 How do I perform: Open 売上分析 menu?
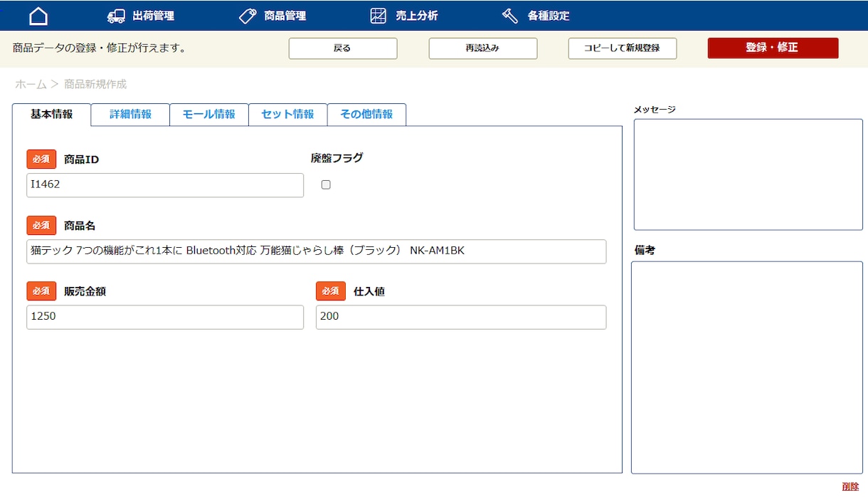pos(416,16)
